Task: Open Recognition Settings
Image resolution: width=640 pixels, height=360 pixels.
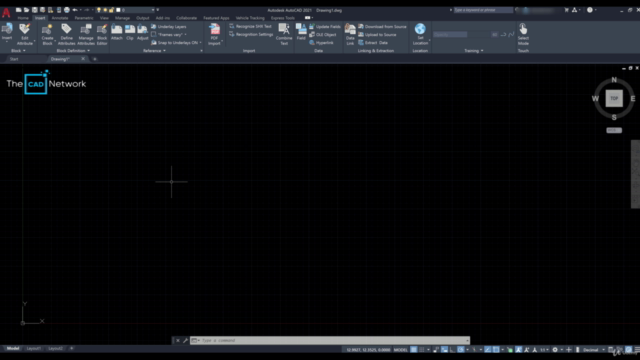Action: click(251, 34)
